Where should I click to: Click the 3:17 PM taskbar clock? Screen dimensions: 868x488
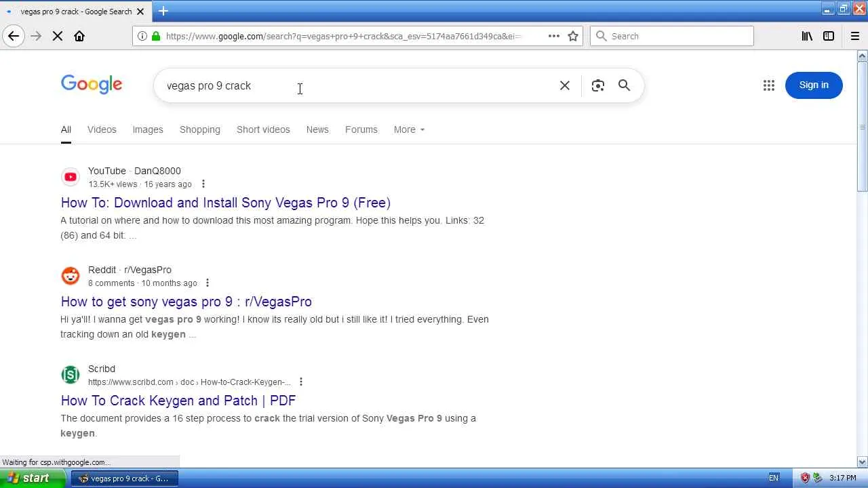coord(843,478)
